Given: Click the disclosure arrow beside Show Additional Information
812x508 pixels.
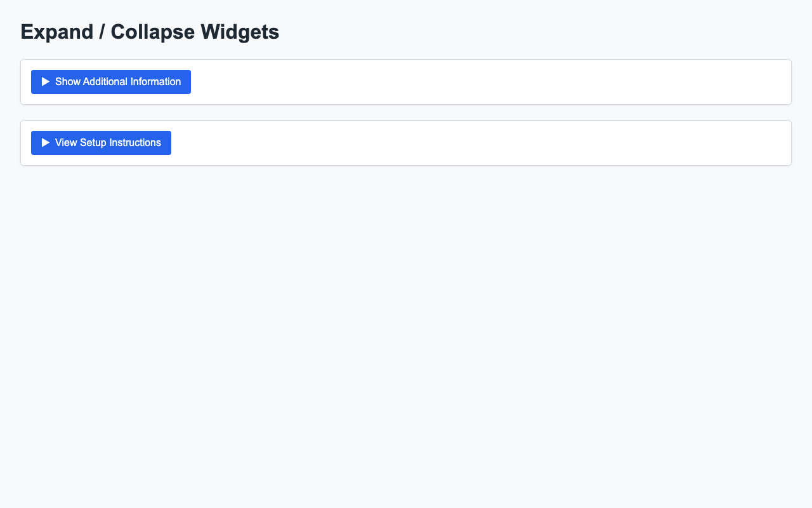Looking at the screenshot, I should click(x=45, y=81).
